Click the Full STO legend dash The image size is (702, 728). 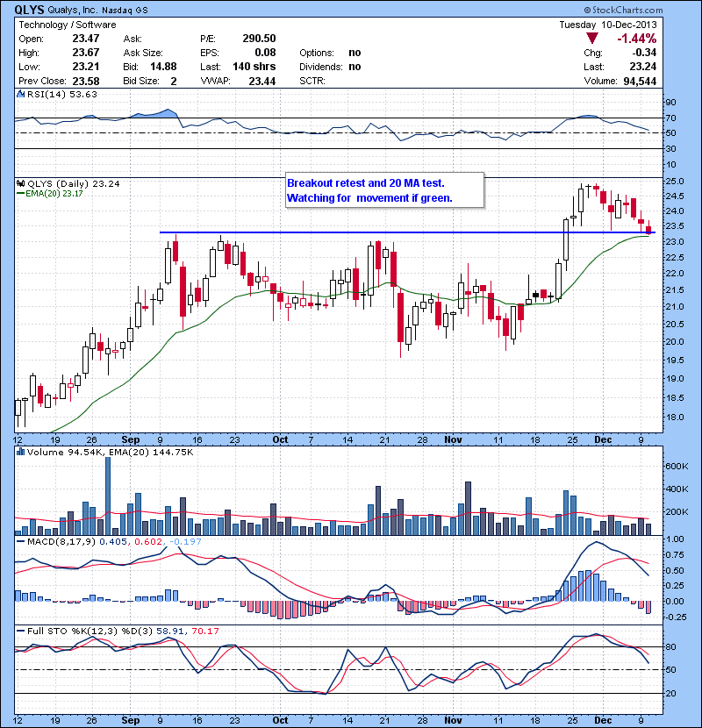(20, 631)
